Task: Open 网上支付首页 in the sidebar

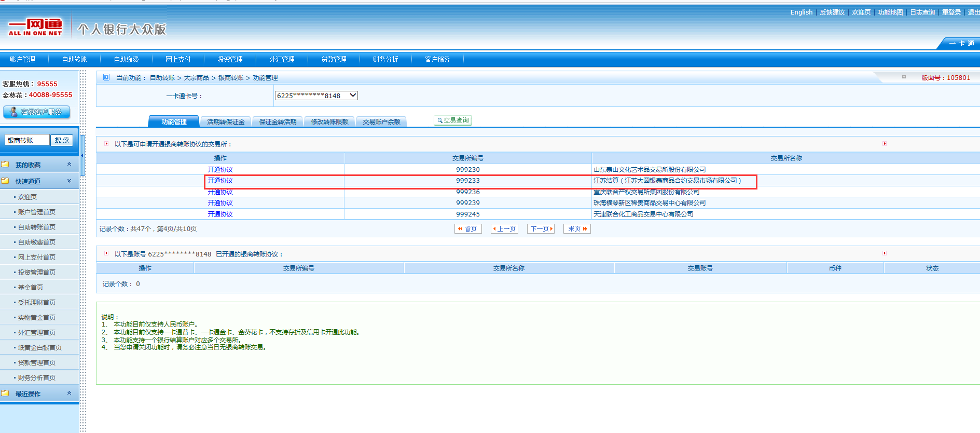Action: [x=37, y=257]
